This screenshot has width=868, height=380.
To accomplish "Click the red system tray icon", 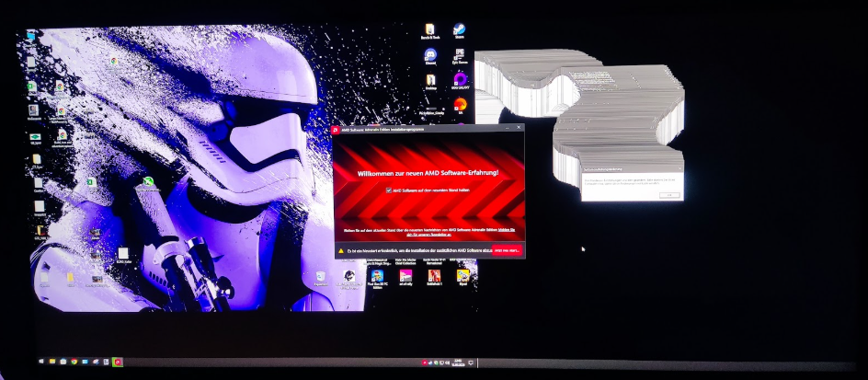I will click(425, 363).
